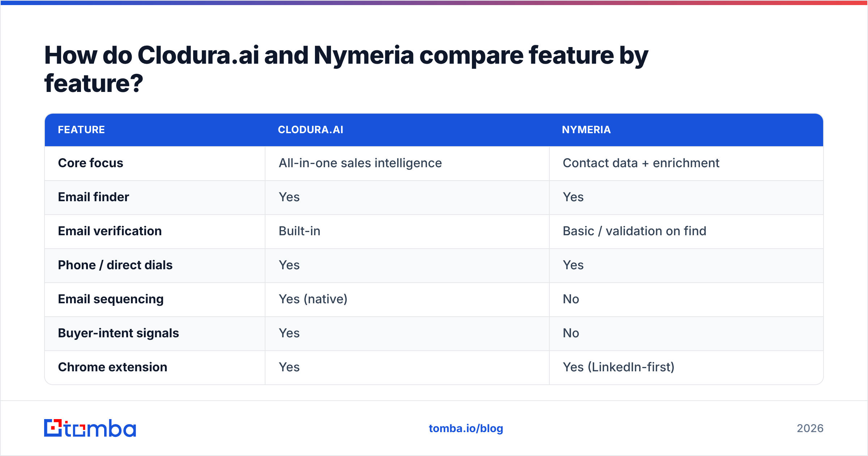
Task: Click 'Yes (LinkedIn-first)' cell
Action: 618,367
